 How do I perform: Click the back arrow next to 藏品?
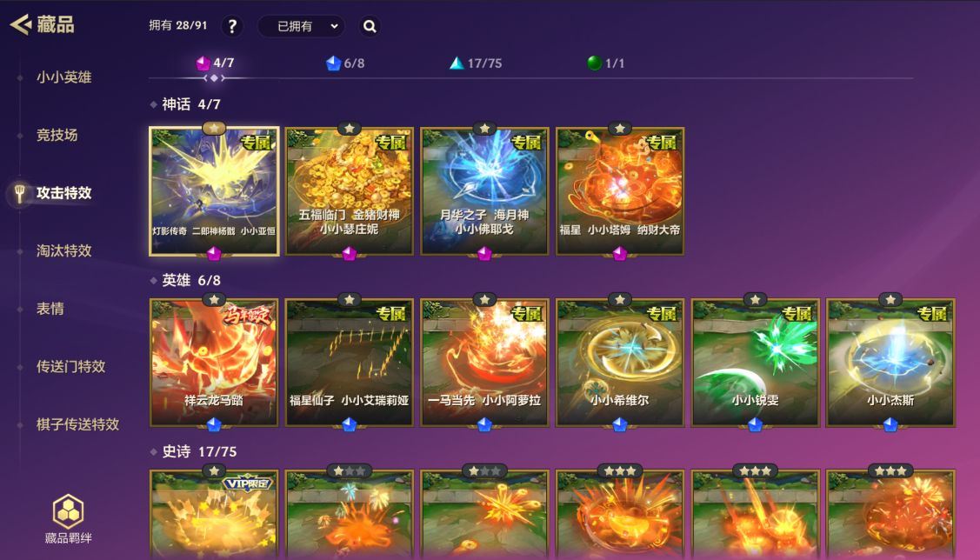[x=21, y=24]
